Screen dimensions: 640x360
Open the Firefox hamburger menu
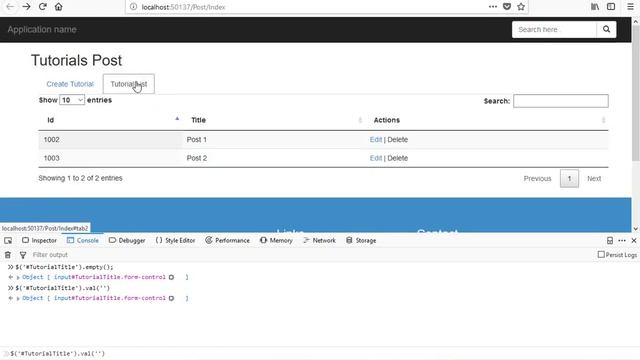[x=630, y=7]
